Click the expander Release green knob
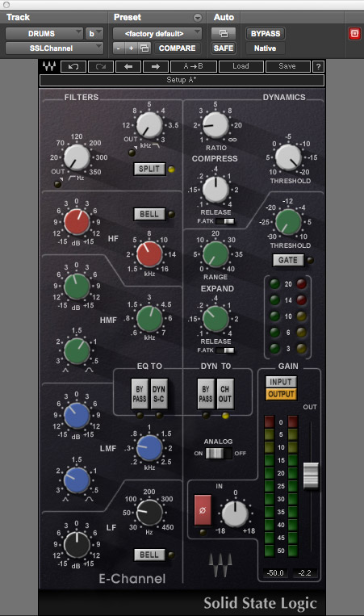Screen dimensions: 364x616 (x=215, y=319)
